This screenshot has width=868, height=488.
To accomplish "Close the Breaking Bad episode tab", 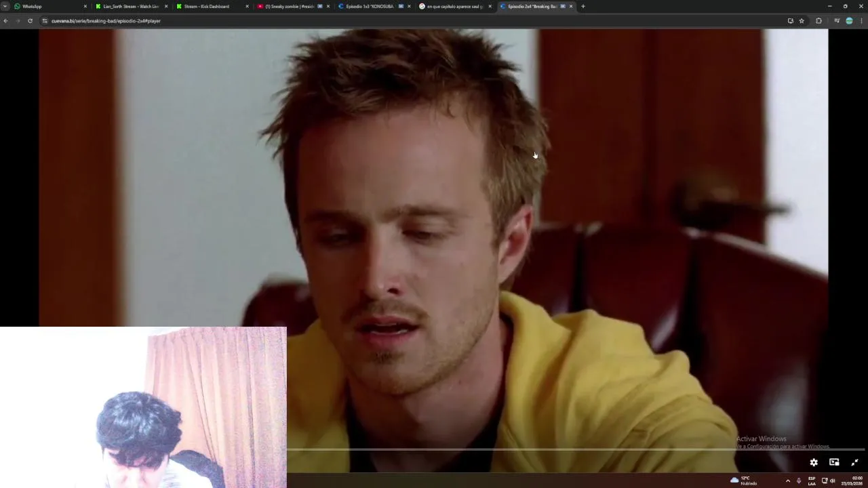I will coord(571,6).
